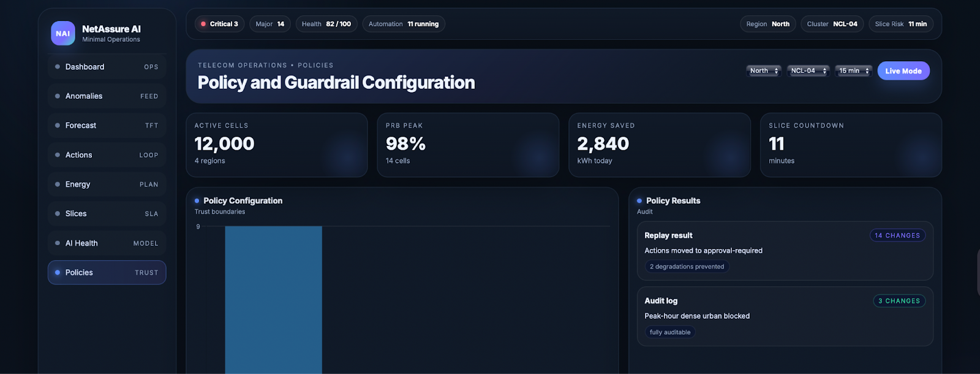
Task: Click the Health 82/100 pill
Action: click(x=326, y=24)
